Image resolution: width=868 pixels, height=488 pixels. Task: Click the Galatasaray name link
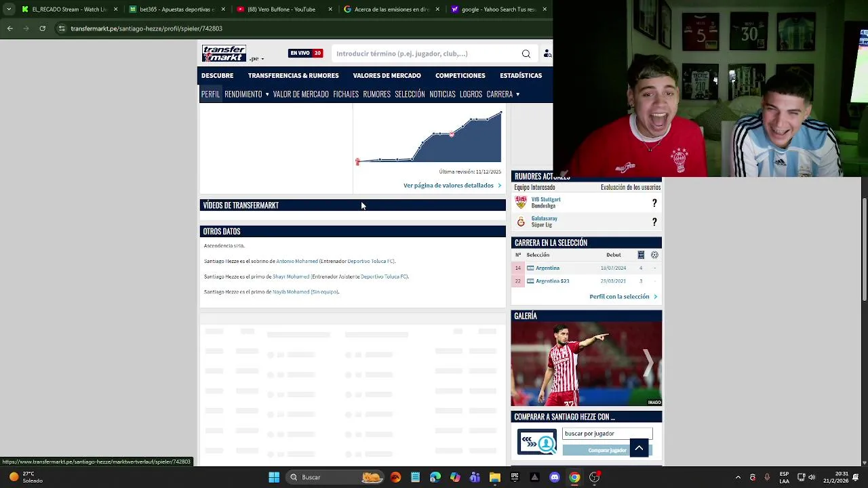click(545, 218)
